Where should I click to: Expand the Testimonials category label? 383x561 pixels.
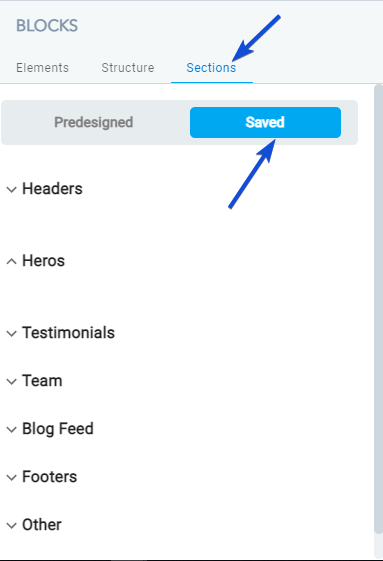68,333
